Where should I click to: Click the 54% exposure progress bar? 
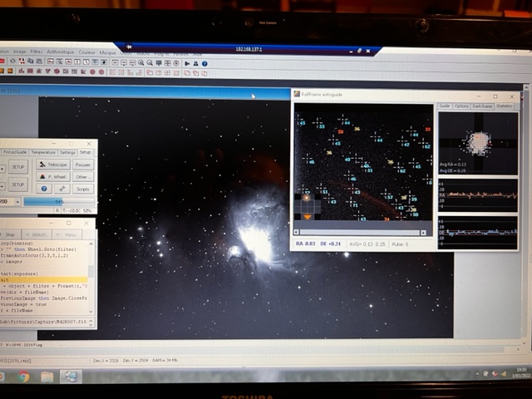(59, 201)
